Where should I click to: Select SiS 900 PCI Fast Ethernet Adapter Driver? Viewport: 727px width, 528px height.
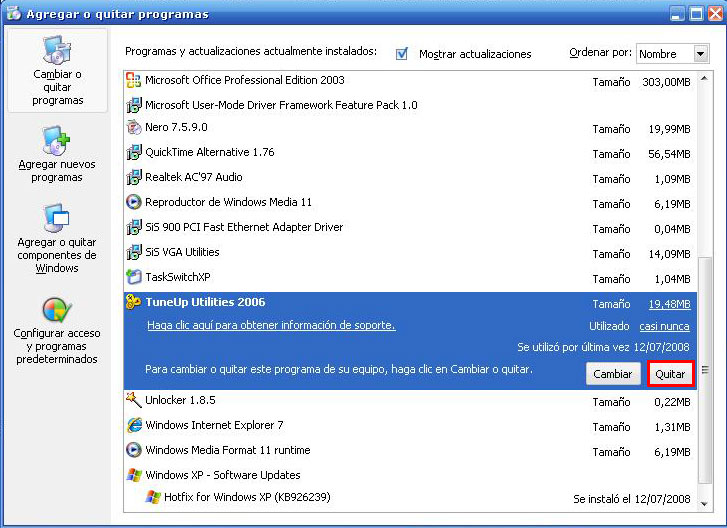coord(410,228)
